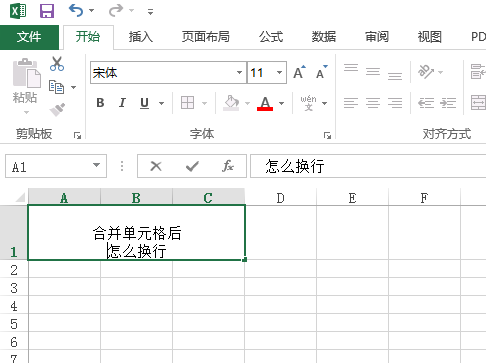
Task: Select column D header
Action: pyautogui.click(x=281, y=198)
